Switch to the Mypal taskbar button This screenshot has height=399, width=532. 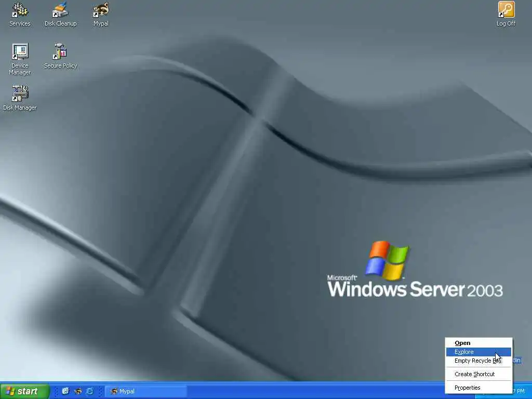click(145, 391)
